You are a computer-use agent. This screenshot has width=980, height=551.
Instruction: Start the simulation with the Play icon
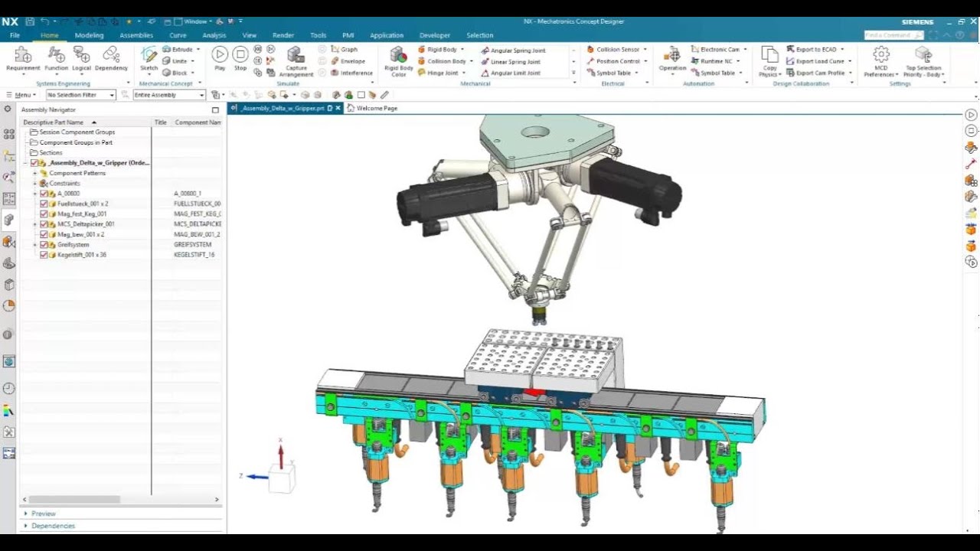[x=220, y=54]
